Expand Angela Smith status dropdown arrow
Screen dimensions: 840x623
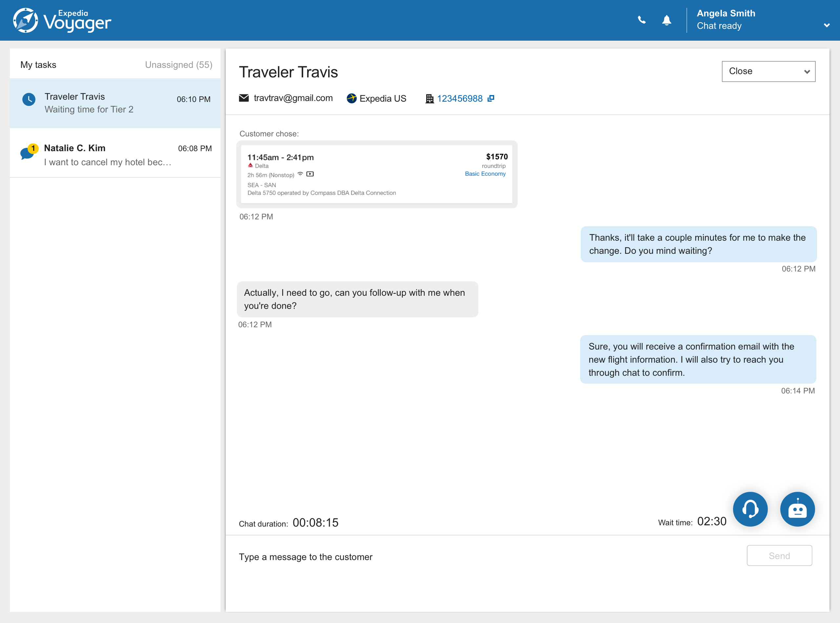click(x=827, y=25)
